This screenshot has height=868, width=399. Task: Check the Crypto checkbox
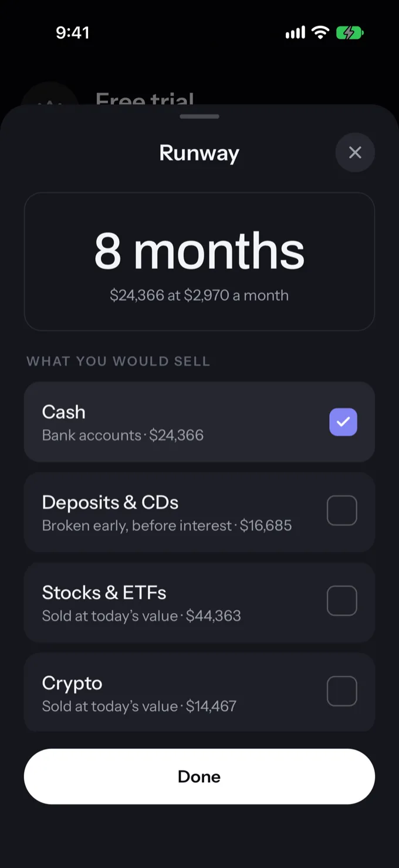(342, 691)
